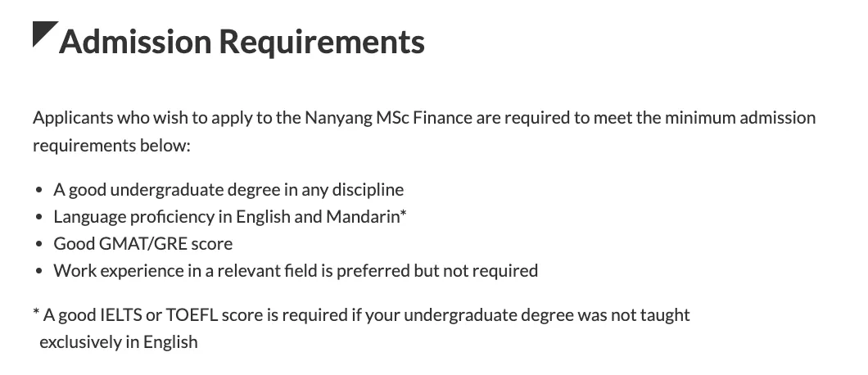Click the bullet before "A good undergraduate degree"
The height and width of the screenshot is (375, 868).
tap(39, 190)
